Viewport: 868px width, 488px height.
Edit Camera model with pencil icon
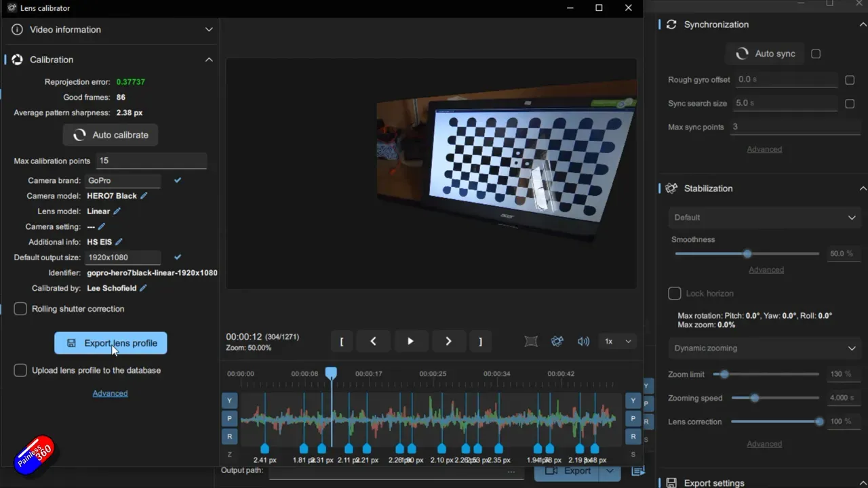pyautogui.click(x=144, y=196)
